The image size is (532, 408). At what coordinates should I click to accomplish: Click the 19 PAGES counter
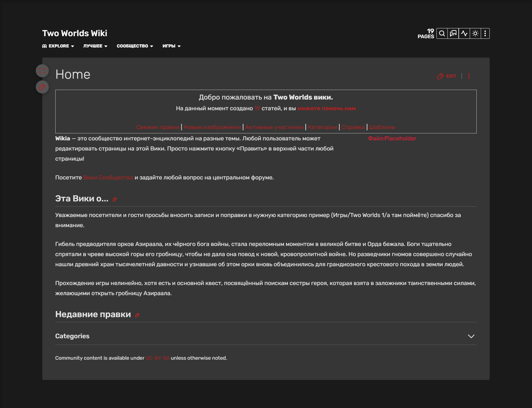tap(426, 34)
